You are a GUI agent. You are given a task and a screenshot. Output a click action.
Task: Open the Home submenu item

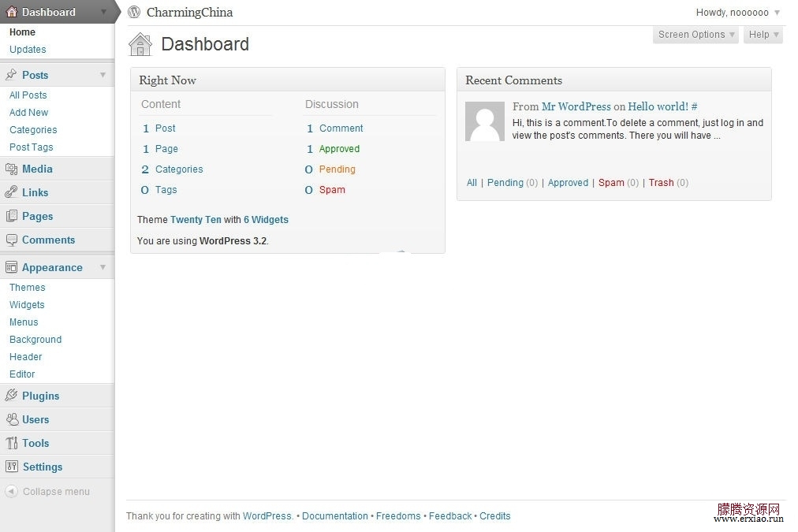(x=22, y=32)
